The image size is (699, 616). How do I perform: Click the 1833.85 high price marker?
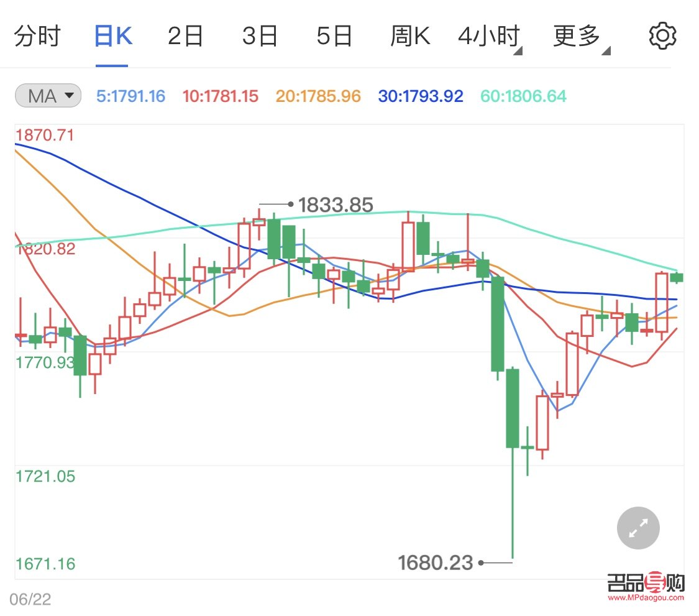click(336, 205)
